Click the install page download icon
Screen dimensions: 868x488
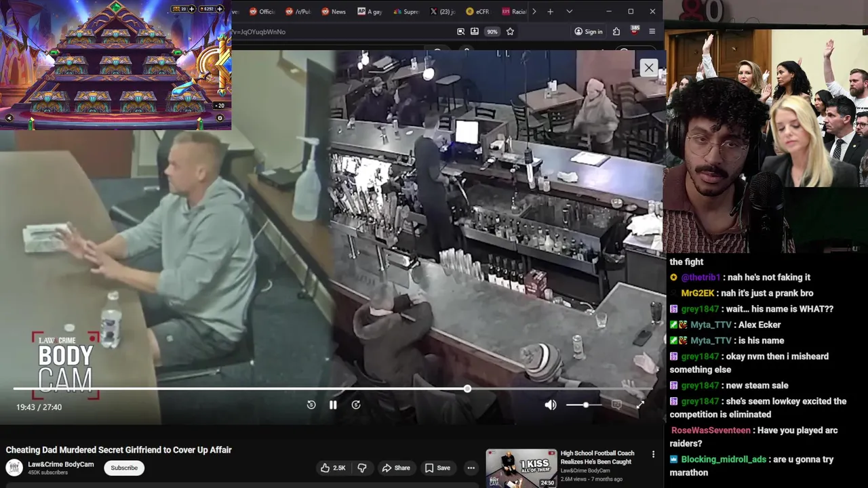pyautogui.click(x=474, y=32)
